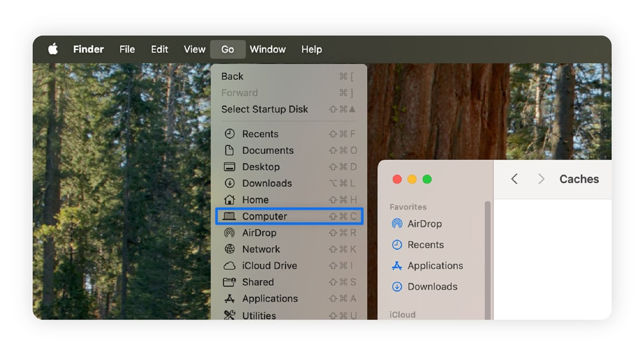Click the iCloud section header in sidebar
Viewport: 644px width, 349px height.
coord(402,314)
